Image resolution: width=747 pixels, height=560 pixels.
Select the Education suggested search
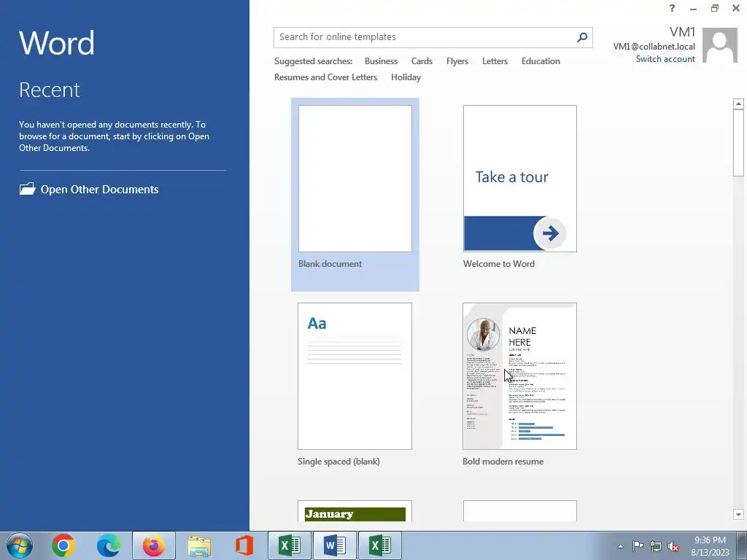541,61
